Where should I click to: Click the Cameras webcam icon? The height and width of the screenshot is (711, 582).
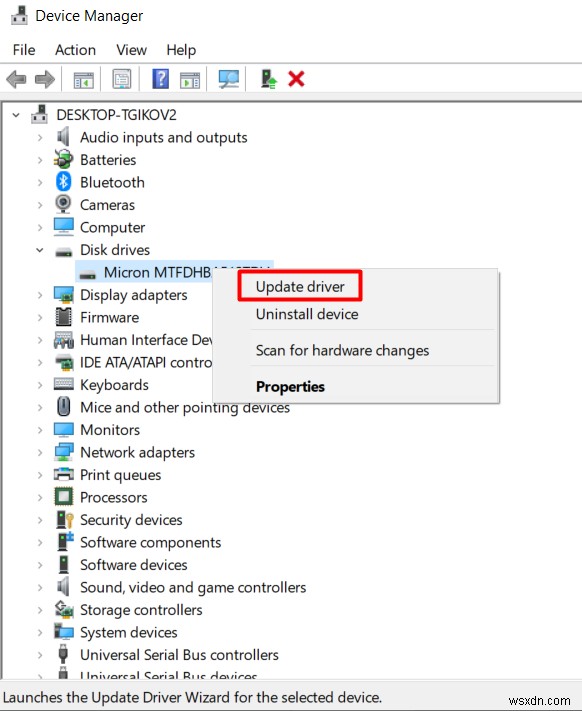click(x=63, y=205)
